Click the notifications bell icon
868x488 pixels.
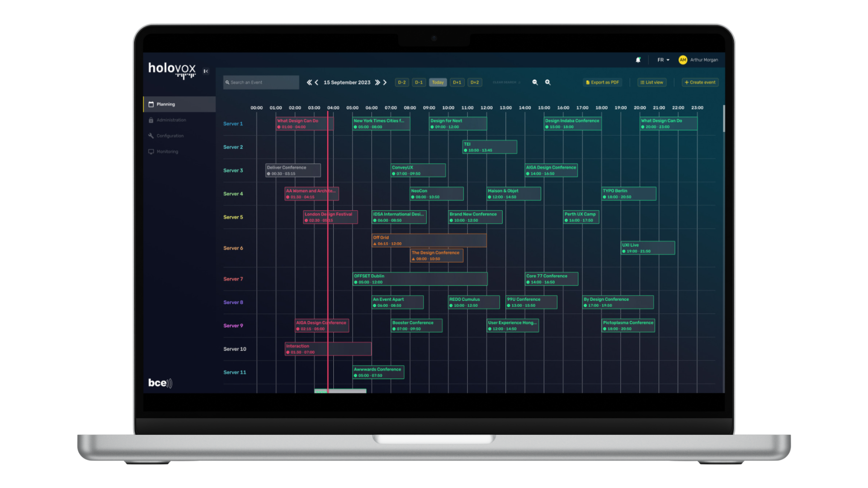point(638,60)
